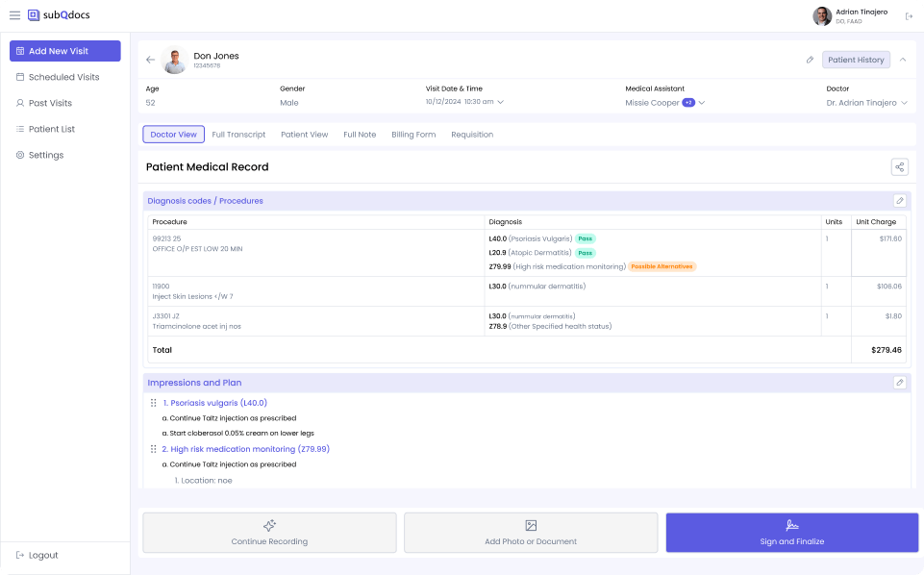The image size is (924, 575).
Task: Edit the Diagnosis codes / Procedures section
Action: point(899,201)
